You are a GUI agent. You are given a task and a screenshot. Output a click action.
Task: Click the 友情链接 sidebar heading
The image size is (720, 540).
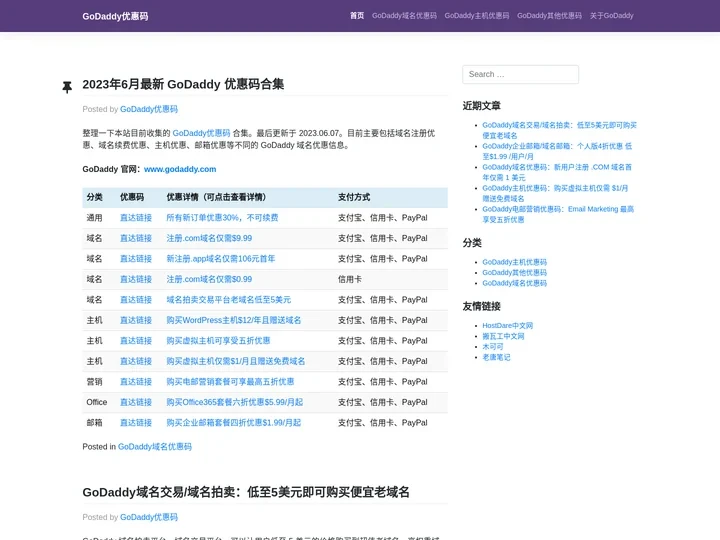(481, 307)
